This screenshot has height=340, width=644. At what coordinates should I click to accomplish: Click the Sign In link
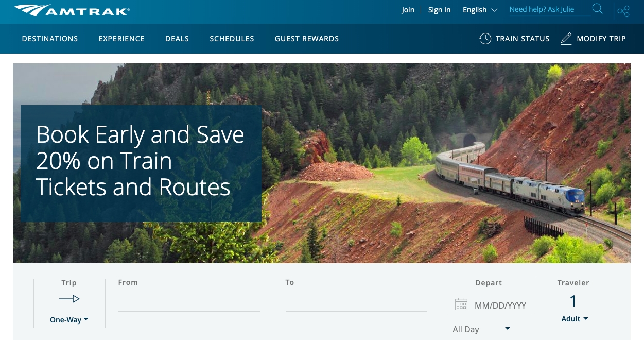pos(439,10)
